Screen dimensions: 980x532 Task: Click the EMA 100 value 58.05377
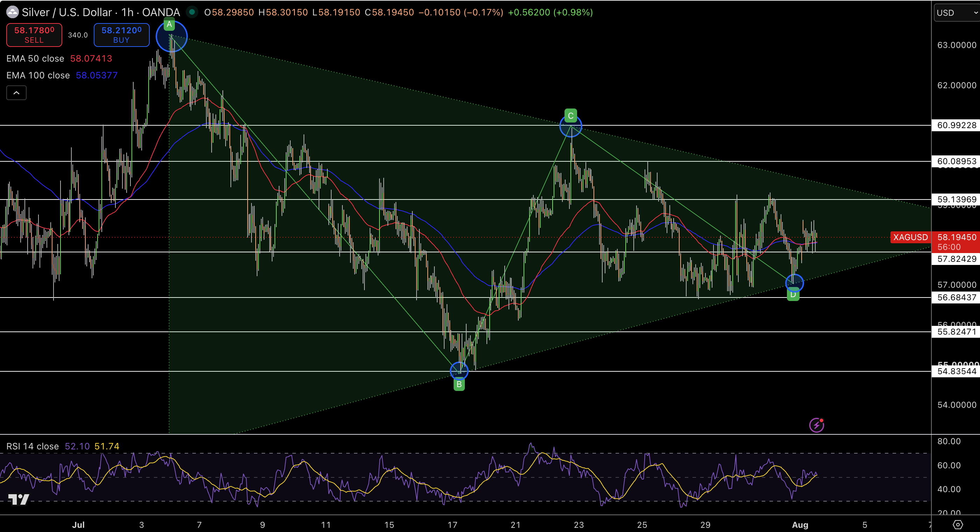coord(97,75)
